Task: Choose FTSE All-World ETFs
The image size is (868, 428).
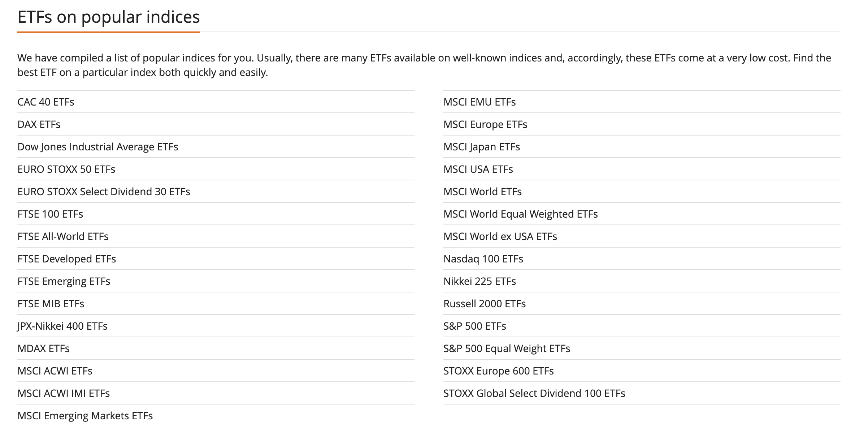Action: click(x=63, y=236)
